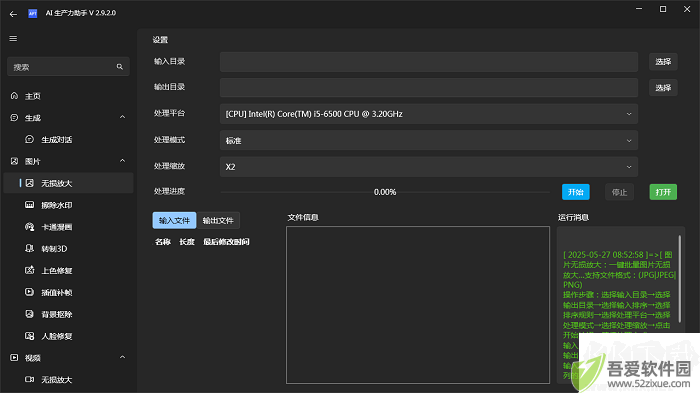Click the AI 生产力助手 app logo
The image size is (700, 393).
tap(33, 13)
